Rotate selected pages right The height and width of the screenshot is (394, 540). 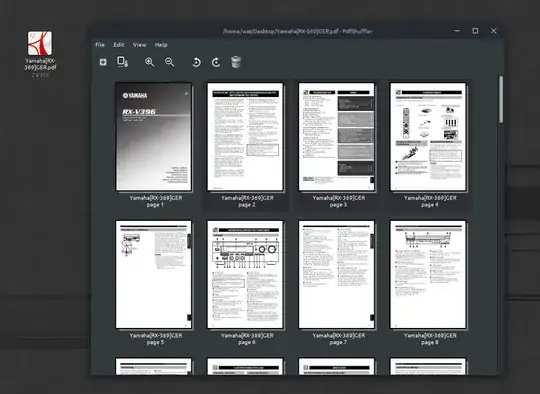point(216,62)
